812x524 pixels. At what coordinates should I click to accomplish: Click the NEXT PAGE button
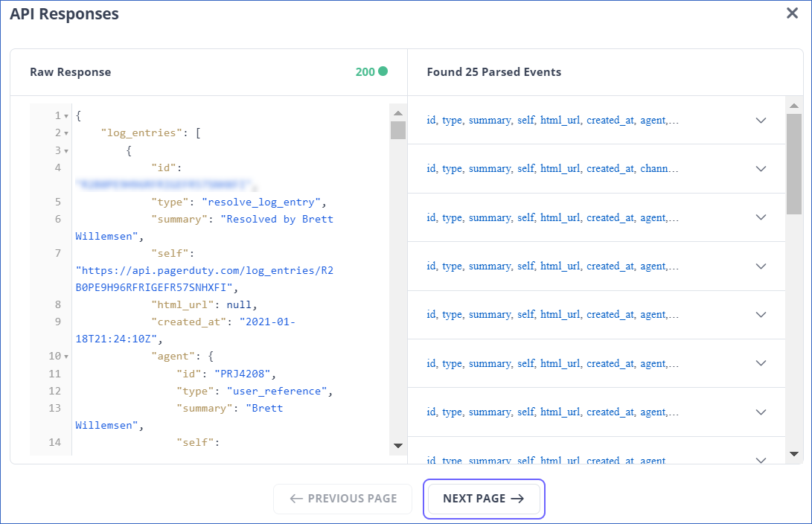(x=484, y=499)
